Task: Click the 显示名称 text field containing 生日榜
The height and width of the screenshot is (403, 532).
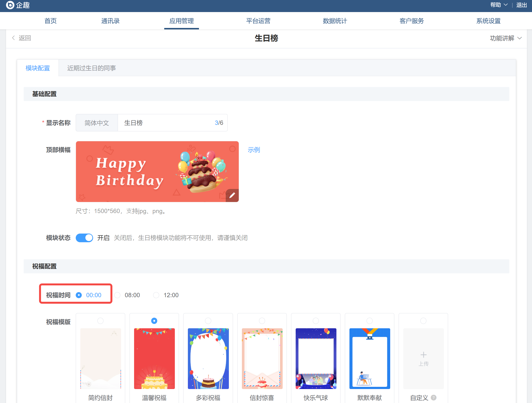Action: 173,123
